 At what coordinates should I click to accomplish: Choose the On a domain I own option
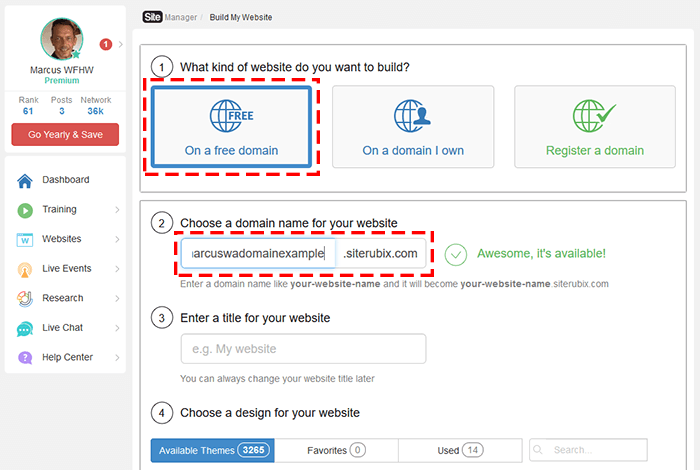coord(413,127)
